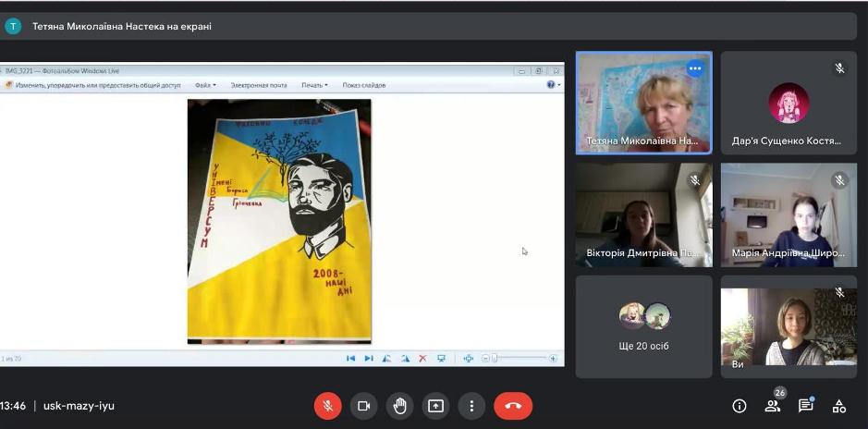This screenshot has height=429, width=868.
Task: Open the three-dot more options menu
Action: click(x=471, y=406)
